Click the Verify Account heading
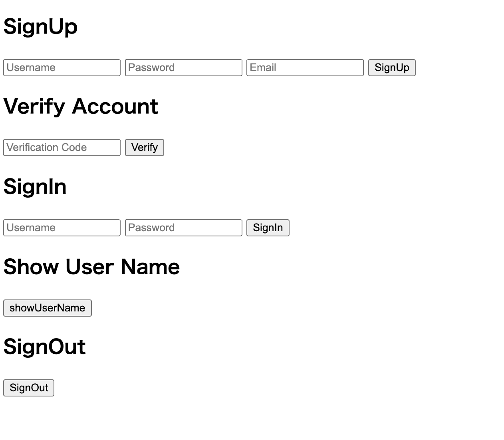 pyautogui.click(x=80, y=106)
